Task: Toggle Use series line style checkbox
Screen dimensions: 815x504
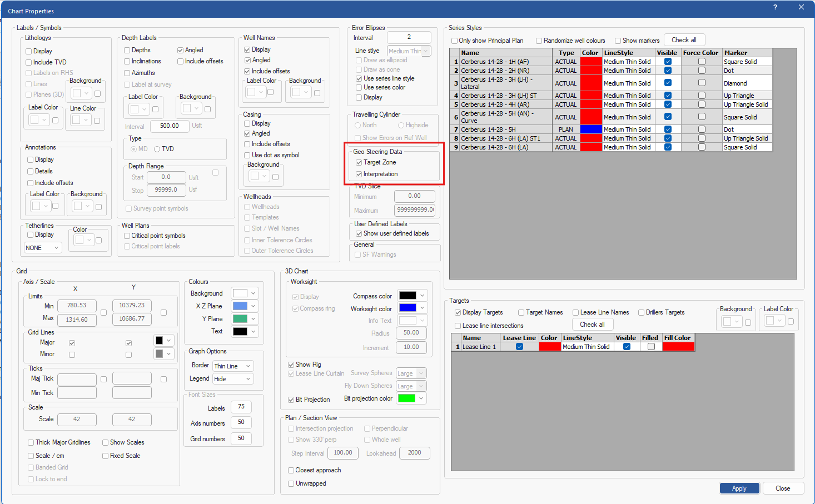Action: [359, 79]
